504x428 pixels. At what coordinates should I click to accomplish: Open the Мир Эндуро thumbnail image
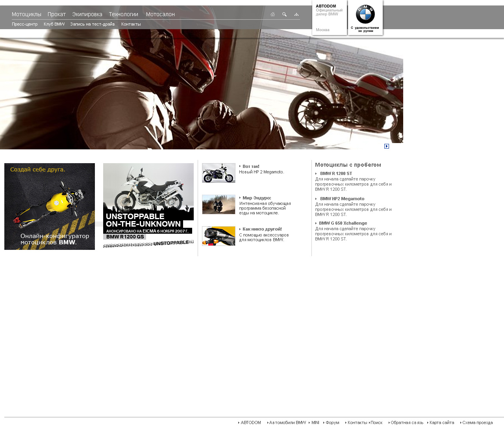[219, 204]
